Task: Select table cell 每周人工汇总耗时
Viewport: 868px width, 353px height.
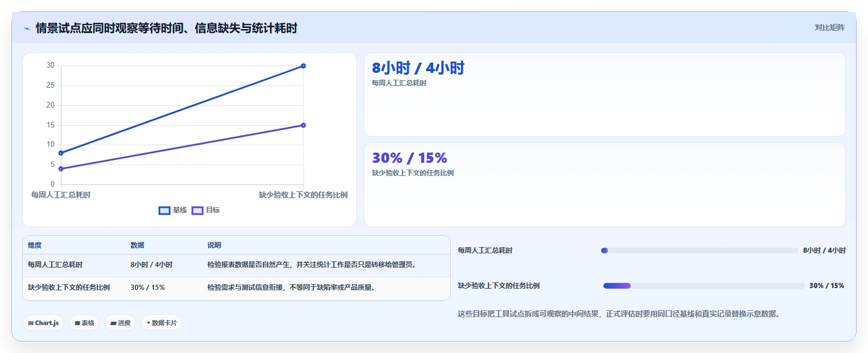Action: pos(55,265)
